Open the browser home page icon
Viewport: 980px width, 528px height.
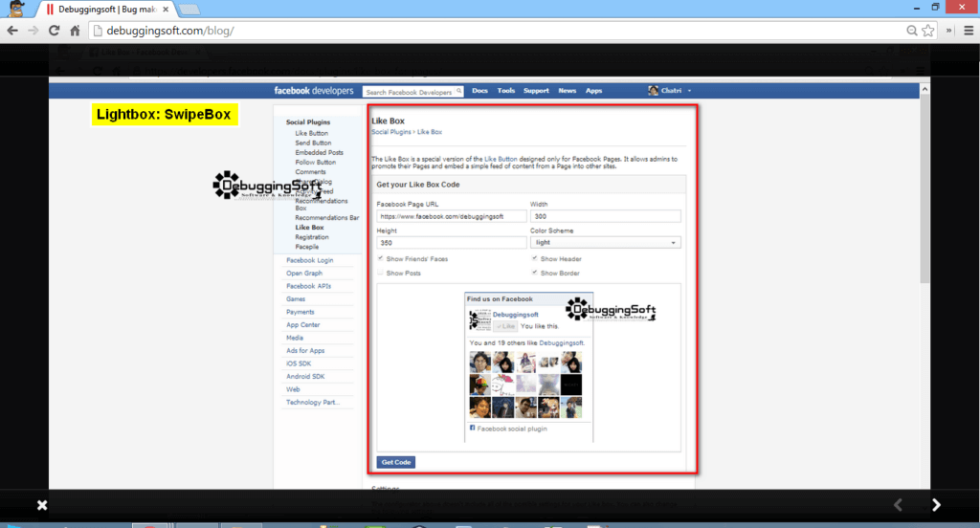click(75, 31)
